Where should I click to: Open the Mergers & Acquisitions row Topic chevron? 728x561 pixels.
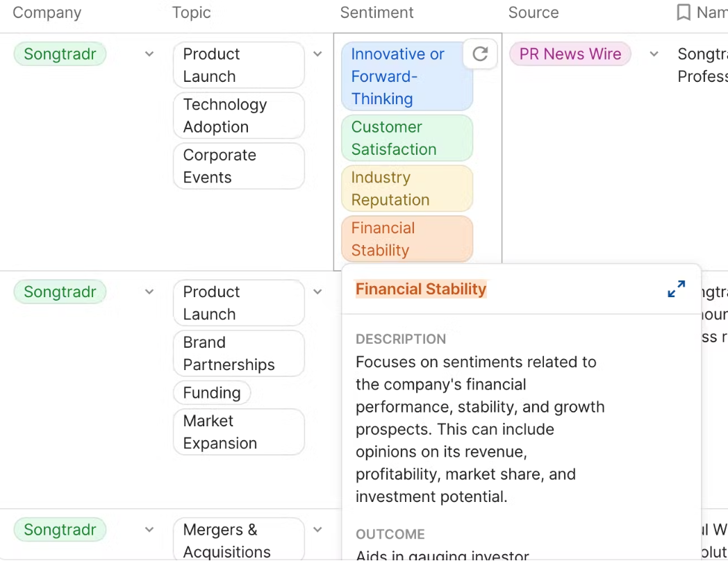[317, 530]
